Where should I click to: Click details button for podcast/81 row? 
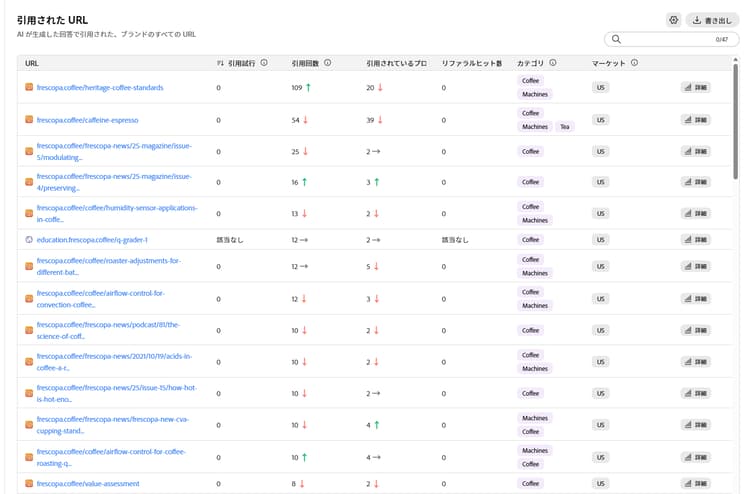point(695,330)
